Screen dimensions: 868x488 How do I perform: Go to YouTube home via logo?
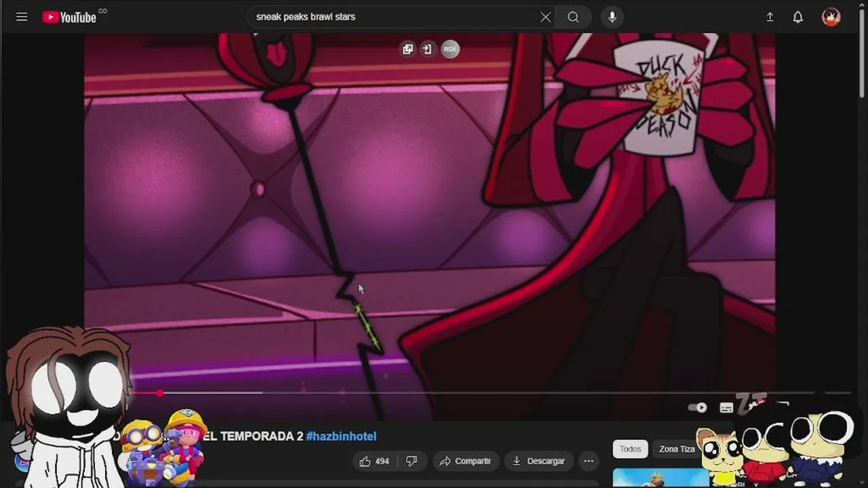69,17
